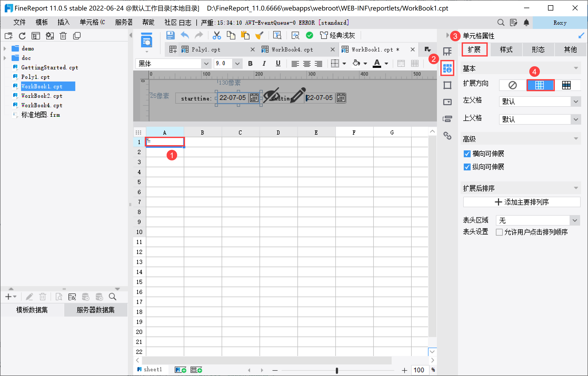This screenshot has height=376, width=588.
Task: Open the 模板 menu
Action: [42, 23]
